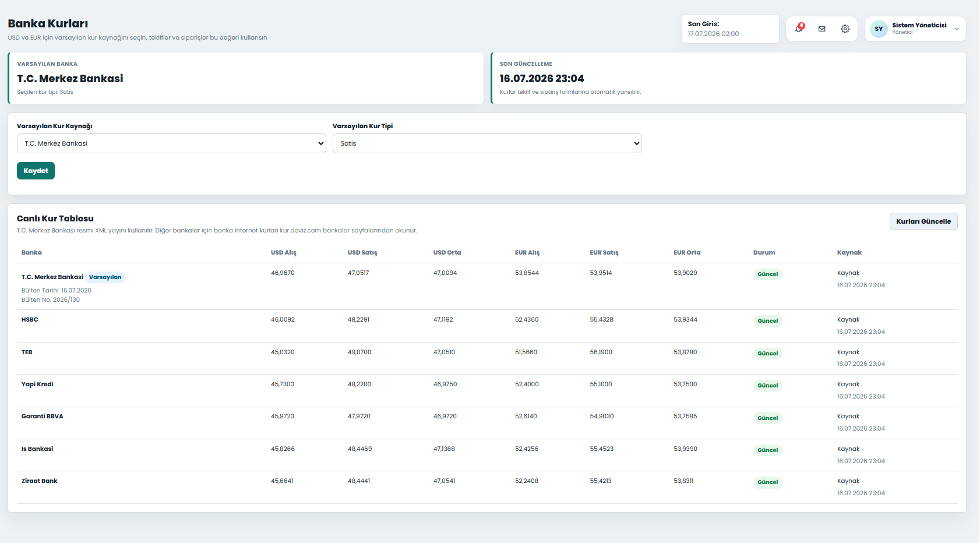Click the SY user avatar

click(879, 29)
